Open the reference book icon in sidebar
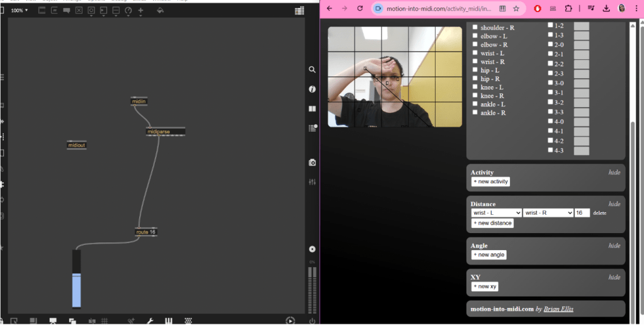644x325 pixels. pyautogui.click(x=312, y=108)
